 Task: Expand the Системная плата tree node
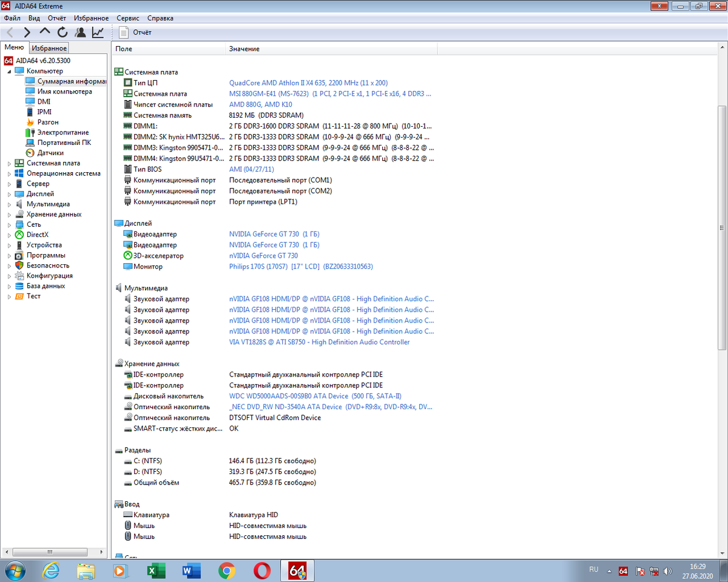pos(9,163)
